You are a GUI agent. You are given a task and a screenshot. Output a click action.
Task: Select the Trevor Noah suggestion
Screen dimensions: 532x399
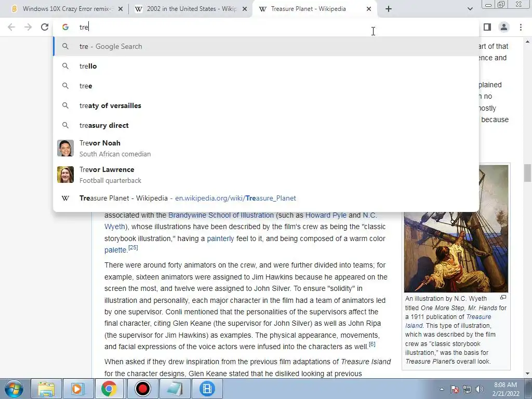click(266, 148)
